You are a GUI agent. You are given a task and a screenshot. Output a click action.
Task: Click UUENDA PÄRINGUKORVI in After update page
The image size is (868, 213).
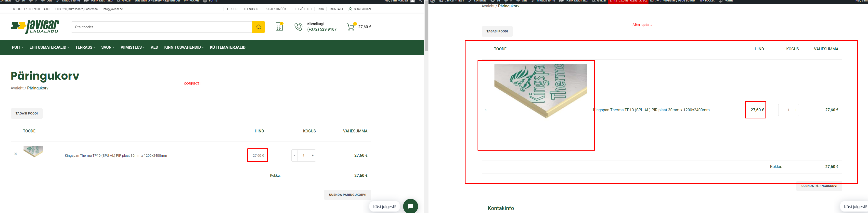[x=819, y=186]
